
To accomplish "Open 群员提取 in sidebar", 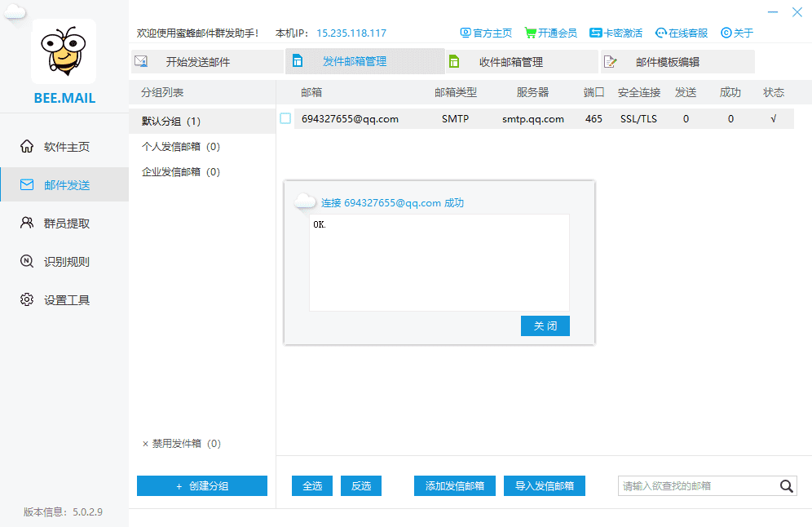I will (x=64, y=224).
